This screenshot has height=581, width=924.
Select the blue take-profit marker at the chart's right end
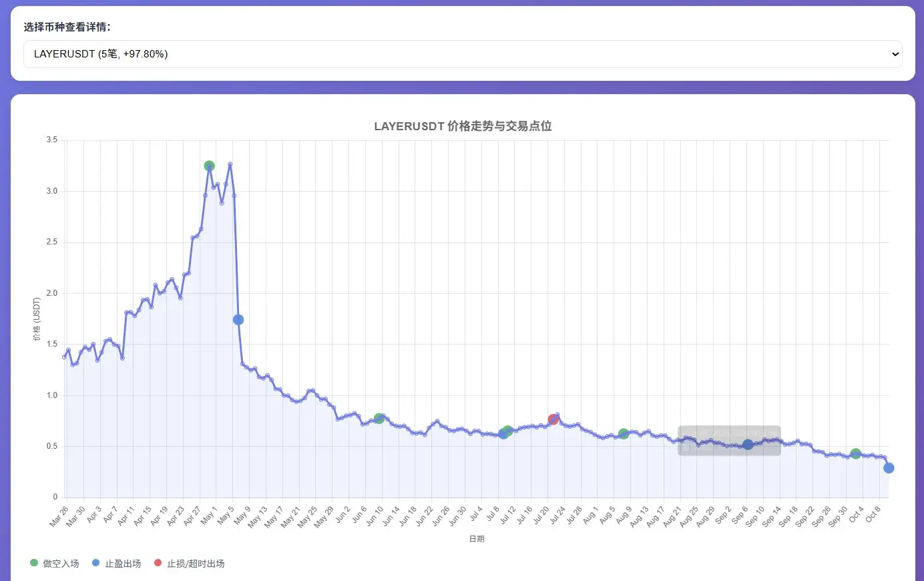889,468
